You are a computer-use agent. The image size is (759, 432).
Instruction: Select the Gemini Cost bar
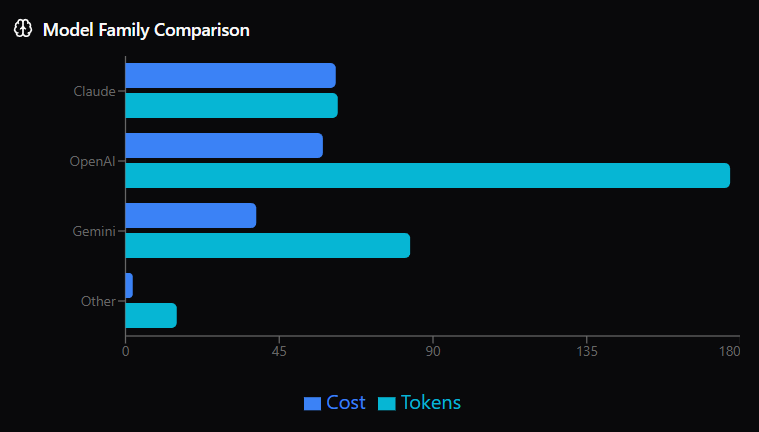[190, 215]
